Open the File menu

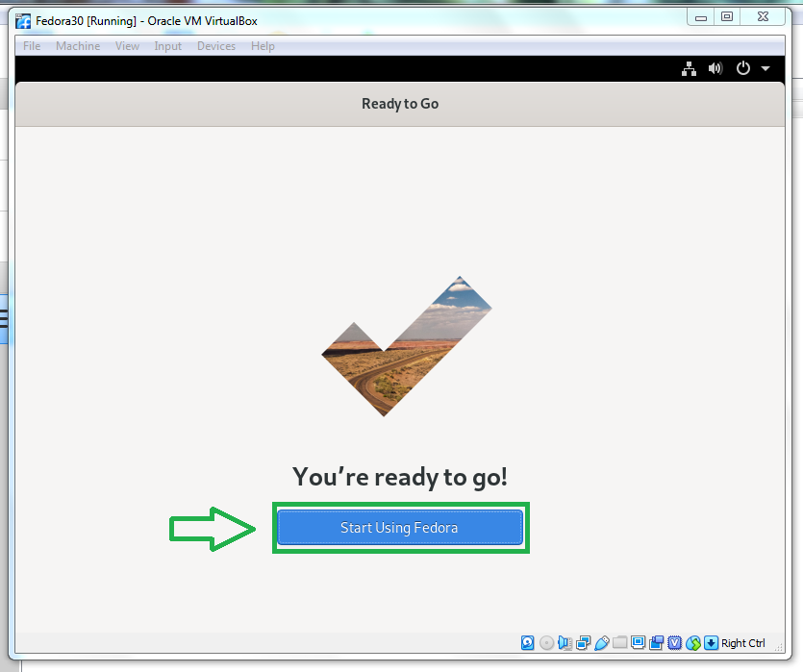[x=32, y=46]
